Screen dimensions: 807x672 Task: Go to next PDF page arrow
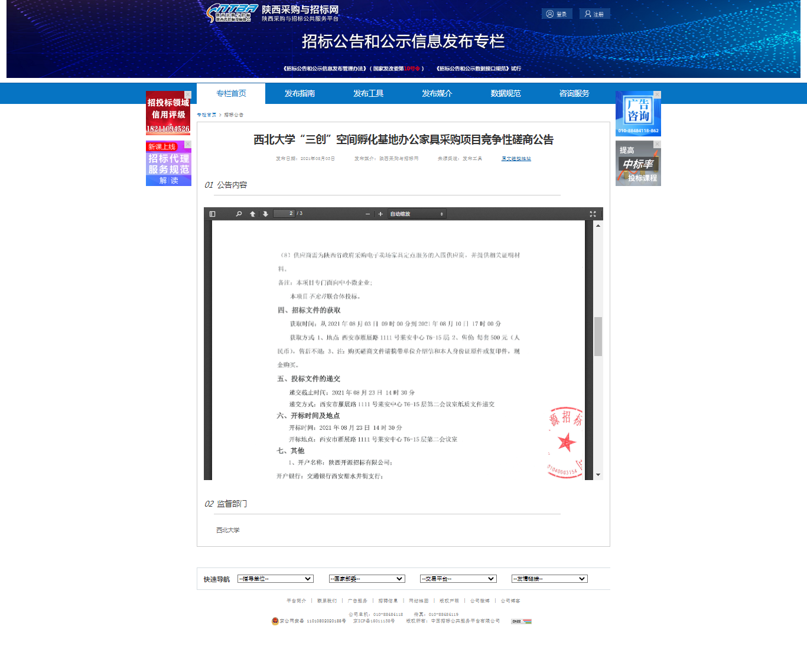point(265,214)
